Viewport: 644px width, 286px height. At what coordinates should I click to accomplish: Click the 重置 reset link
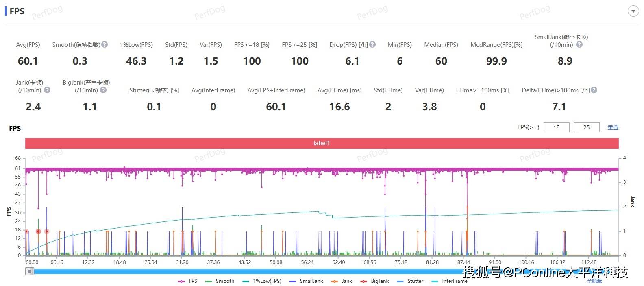coord(613,128)
